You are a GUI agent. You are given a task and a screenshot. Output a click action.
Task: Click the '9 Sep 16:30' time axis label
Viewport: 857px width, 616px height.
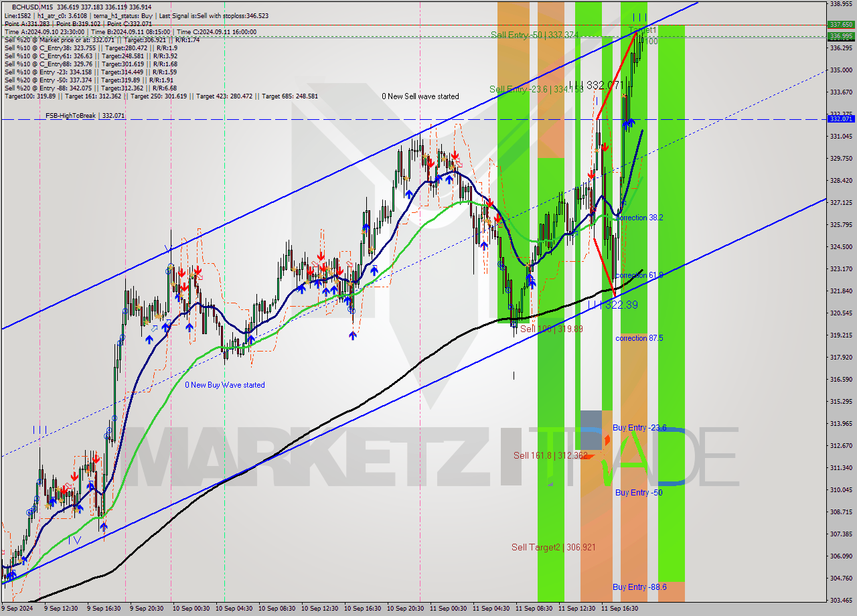[104, 609]
